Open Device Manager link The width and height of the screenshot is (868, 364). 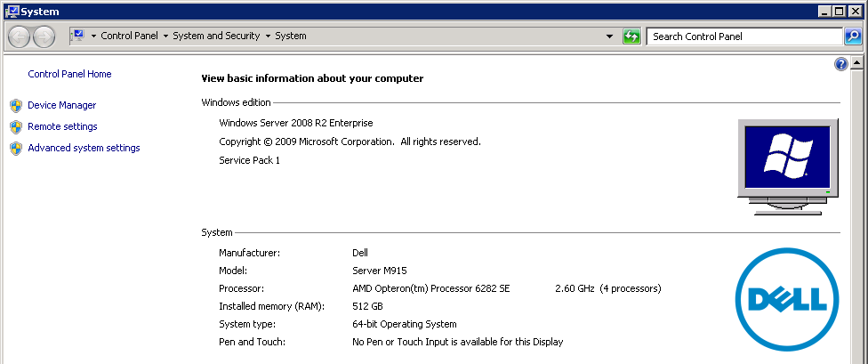[62, 105]
